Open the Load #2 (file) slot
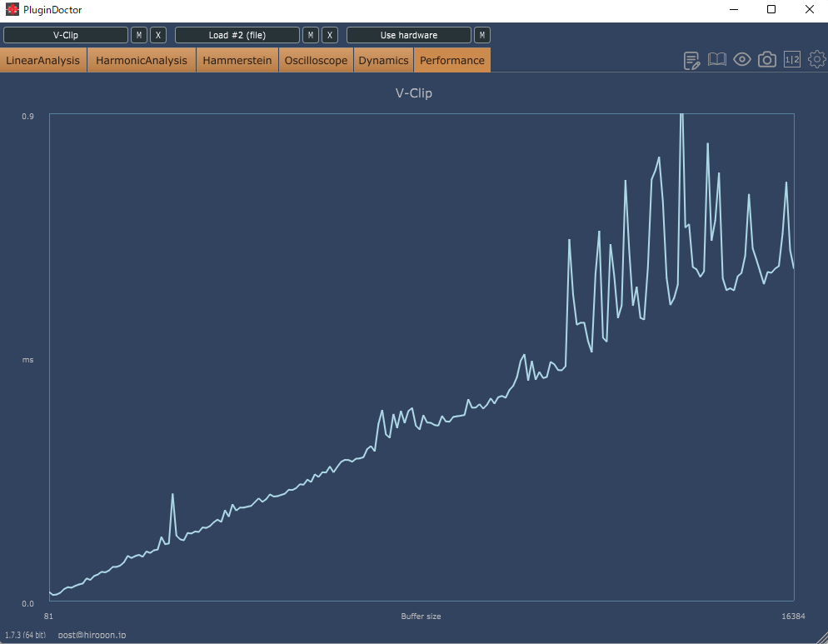This screenshot has width=828, height=644. (x=237, y=35)
